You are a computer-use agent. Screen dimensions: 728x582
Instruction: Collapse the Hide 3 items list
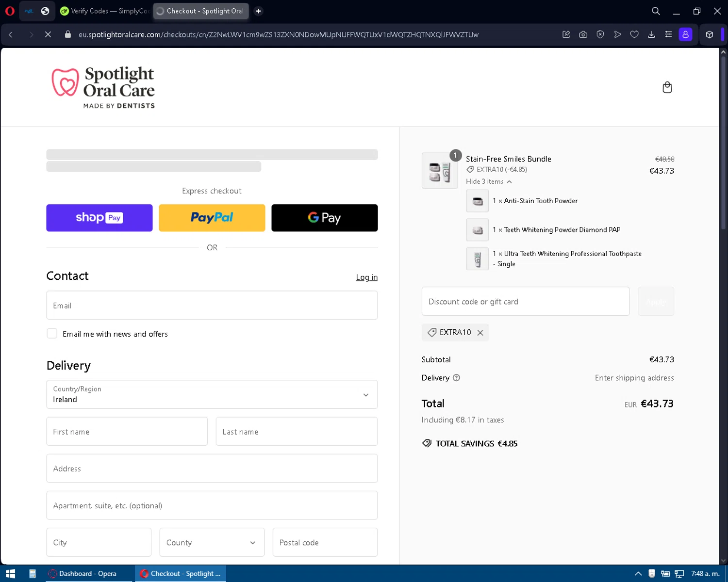[x=489, y=181]
